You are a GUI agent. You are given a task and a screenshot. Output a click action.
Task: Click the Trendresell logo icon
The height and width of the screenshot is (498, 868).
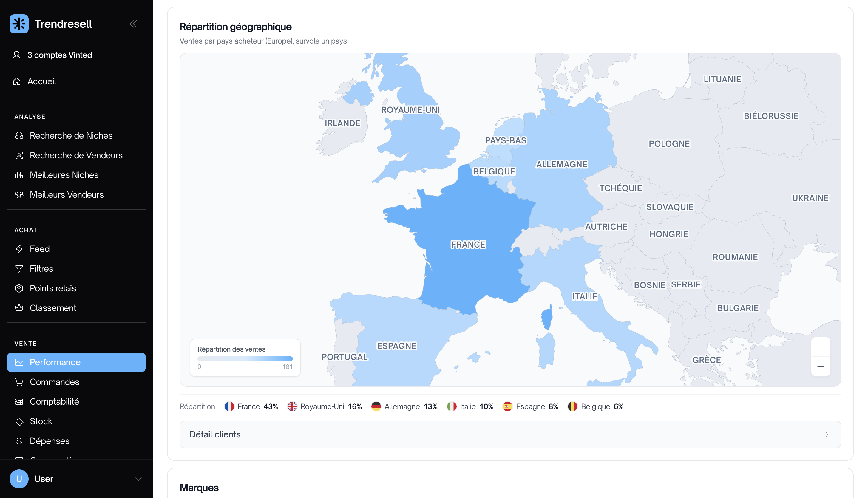click(x=19, y=24)
